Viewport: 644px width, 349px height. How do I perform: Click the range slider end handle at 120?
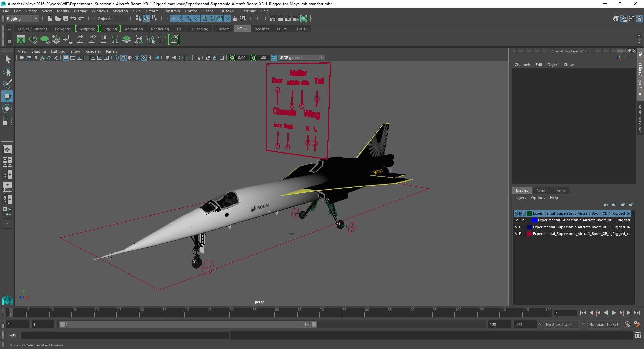(314, 325)
